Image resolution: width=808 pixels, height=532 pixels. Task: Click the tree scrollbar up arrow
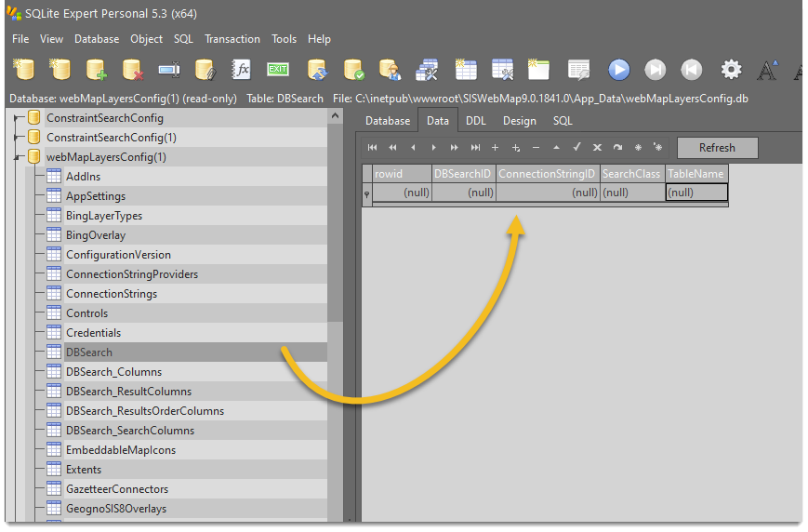point(335,116)
